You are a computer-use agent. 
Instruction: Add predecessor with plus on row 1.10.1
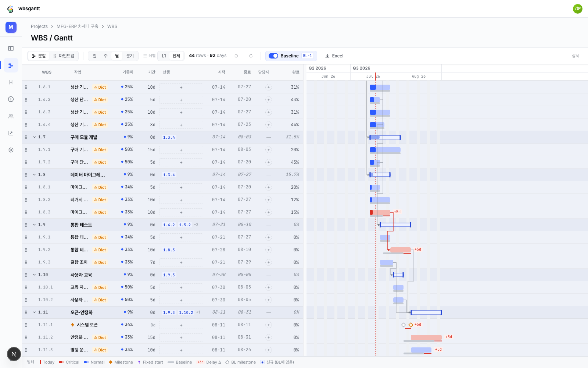[x=181, y=287]
